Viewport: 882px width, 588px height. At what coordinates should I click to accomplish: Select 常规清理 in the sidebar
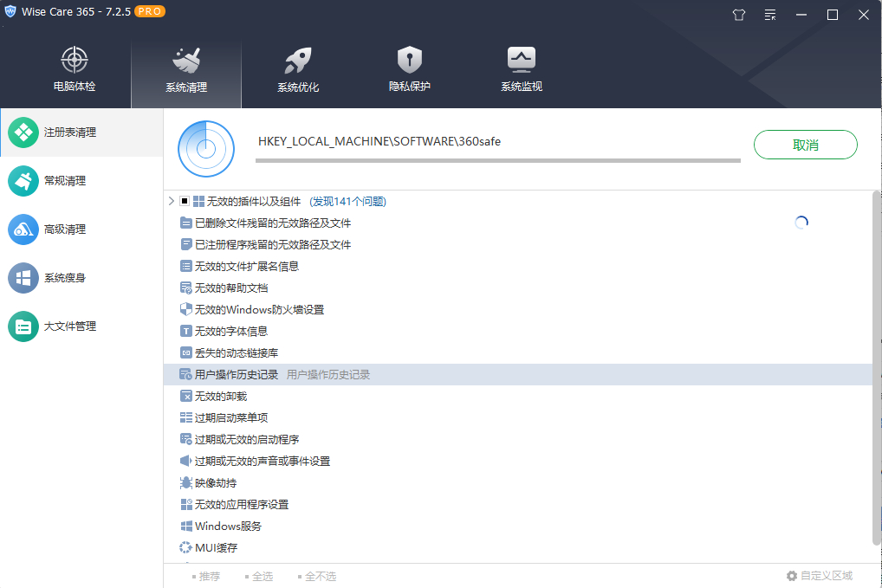click(82, 181)
